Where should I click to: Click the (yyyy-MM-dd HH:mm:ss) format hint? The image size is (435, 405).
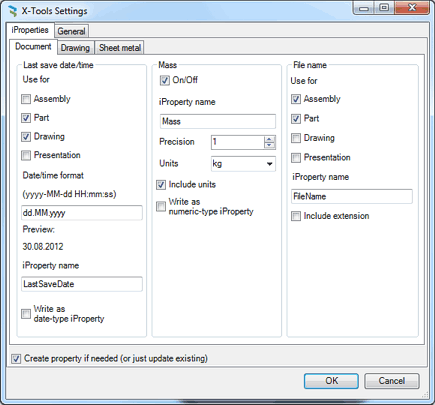69,194
